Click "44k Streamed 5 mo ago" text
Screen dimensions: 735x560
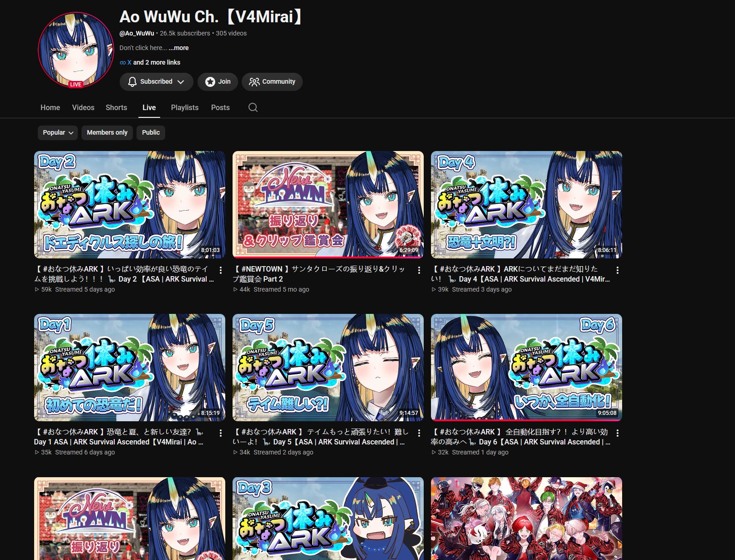pyautogui.click(x=271, y=289)
